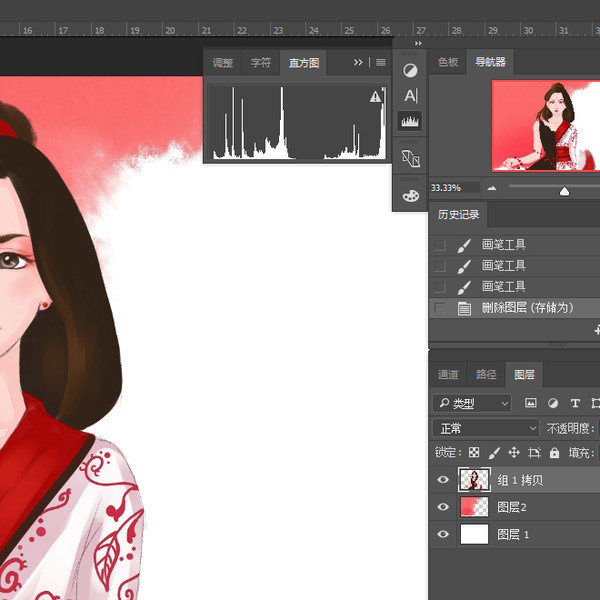This screenshot has width=600, height=600.
Task: Lock image pixels brush icon
Action: pyautogui.click(x=494, y=453)
